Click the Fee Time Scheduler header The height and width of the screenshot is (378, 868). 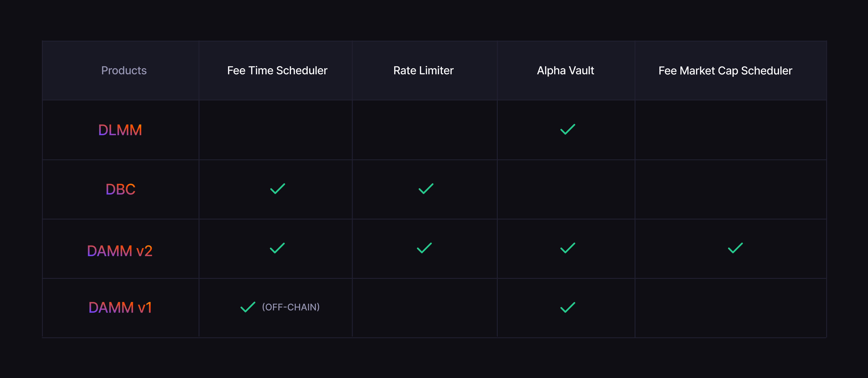click(277, 71)
